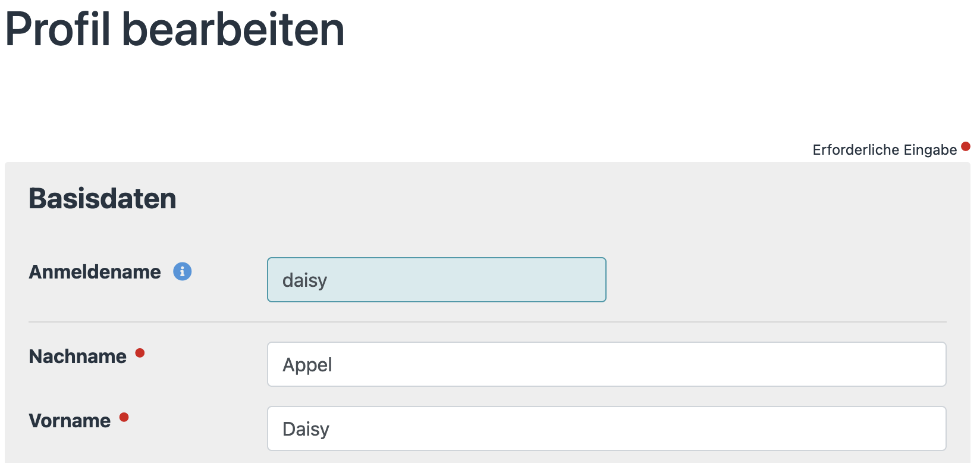Click the Anmeldename field label
The height and width of the screenshot is (463, 980).
pos(95,272)
